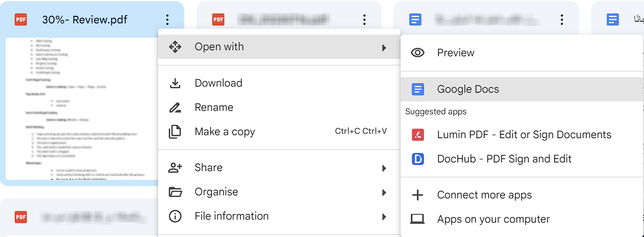Image resolution: width=644 pixels, height=237 pixels.
Task: Click the download arrow icon
Action: point(175,83)
